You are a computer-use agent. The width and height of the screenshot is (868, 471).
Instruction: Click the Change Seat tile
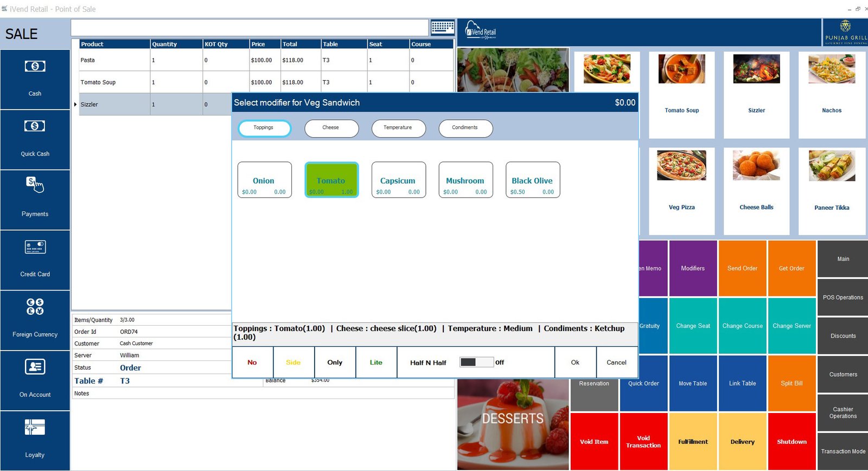point(693,326)
